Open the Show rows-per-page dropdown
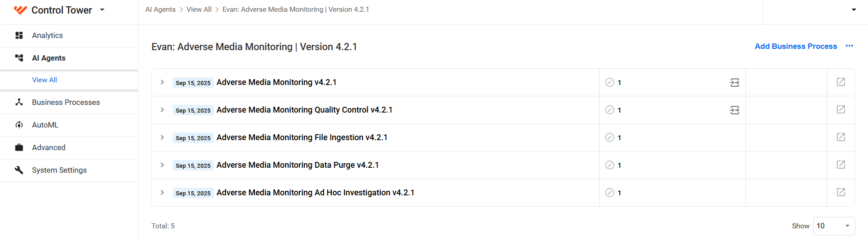Viewport: 868px width, 241px height. pos(834,226)
